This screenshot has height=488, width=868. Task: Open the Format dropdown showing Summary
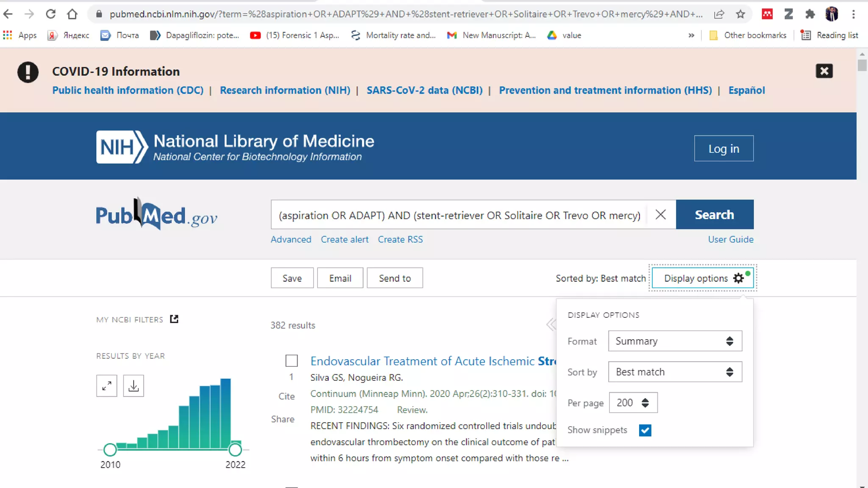(x=675, y=341)
